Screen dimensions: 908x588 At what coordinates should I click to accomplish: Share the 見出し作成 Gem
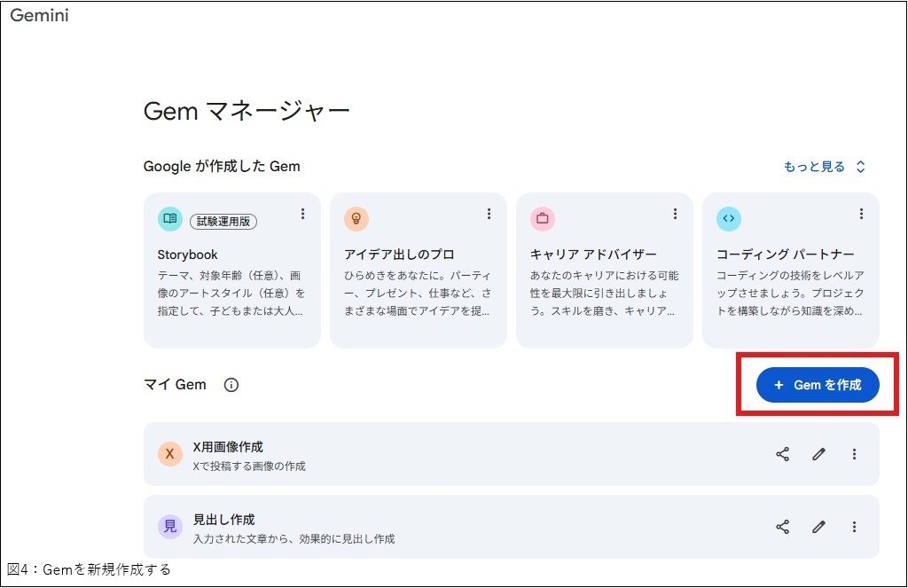pos(782,527)
